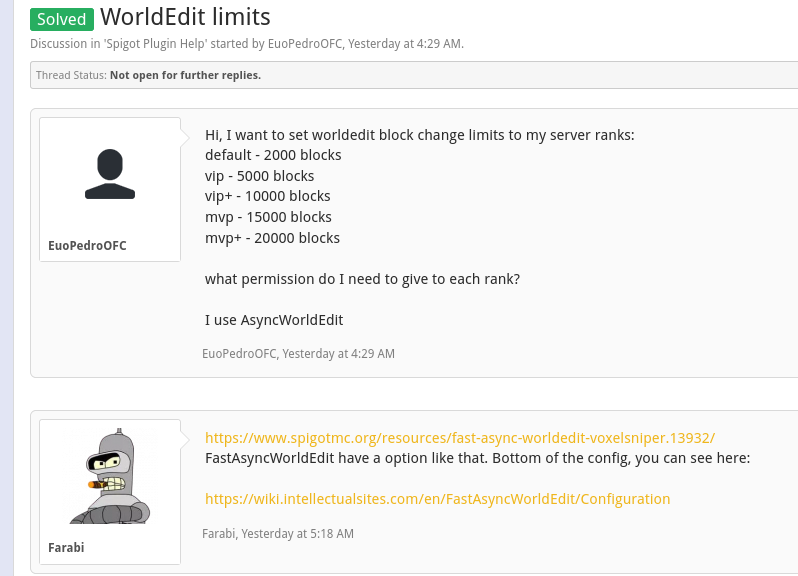Open EuoPedroOFC username below the avatar

pyautogui.click(x=87, y=245)
